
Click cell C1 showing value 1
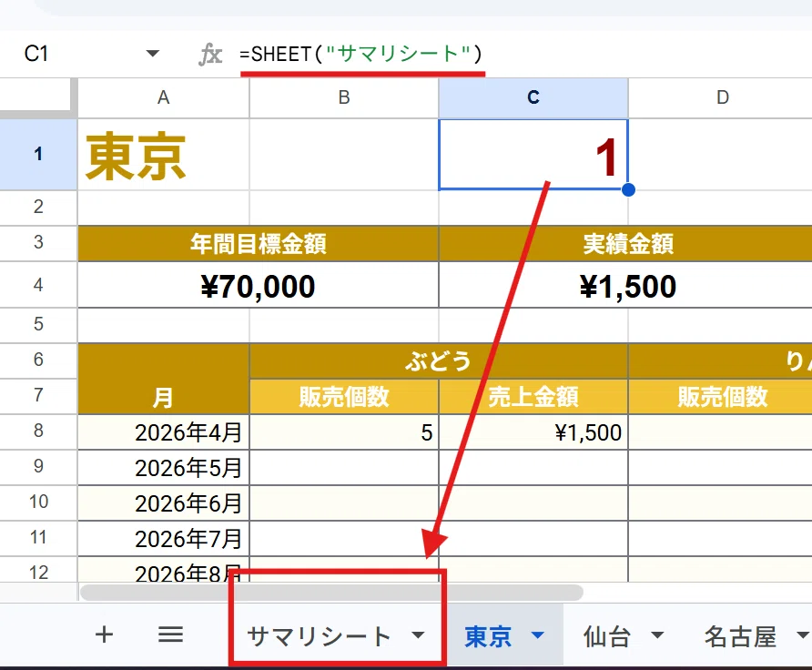click(x=533, y=155)
